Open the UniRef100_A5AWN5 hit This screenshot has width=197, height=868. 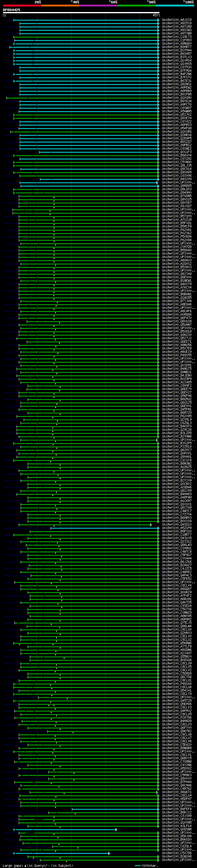pos(177,111)
